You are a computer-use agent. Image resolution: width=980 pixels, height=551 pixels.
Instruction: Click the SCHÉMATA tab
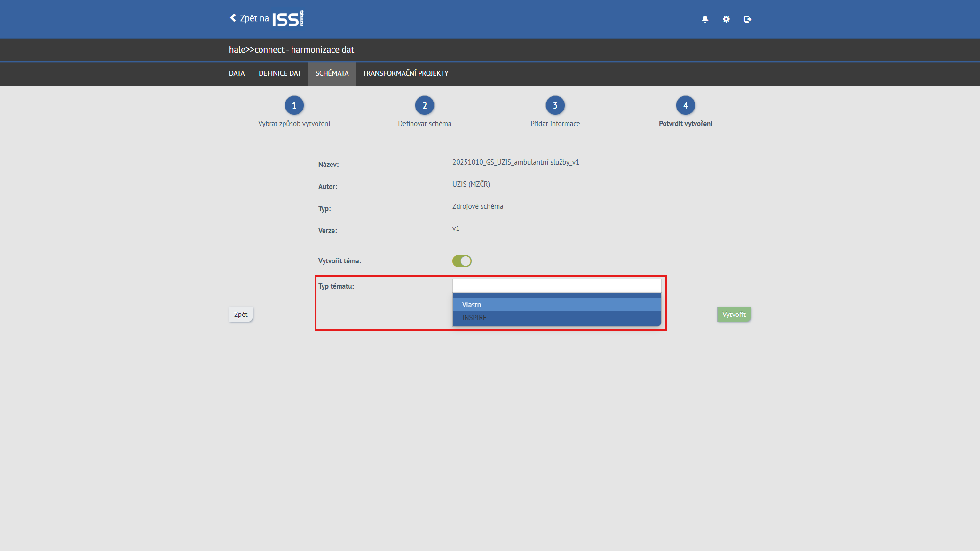tap(332, 73)
